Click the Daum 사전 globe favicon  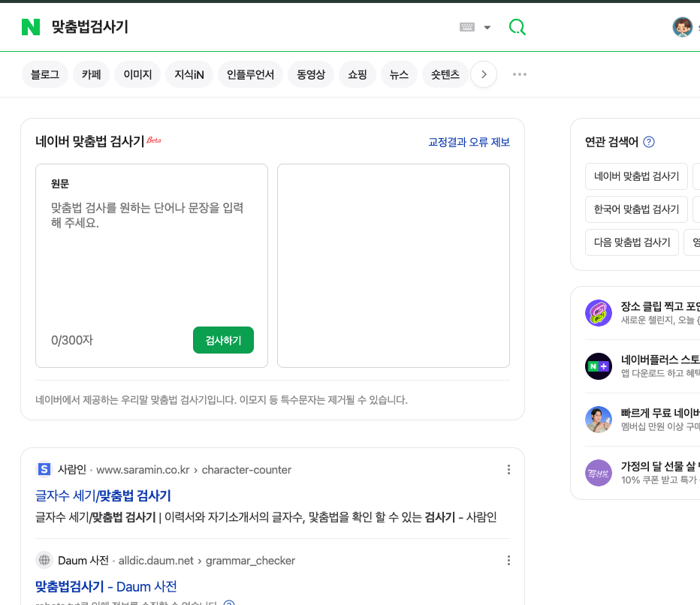point(44,560)
